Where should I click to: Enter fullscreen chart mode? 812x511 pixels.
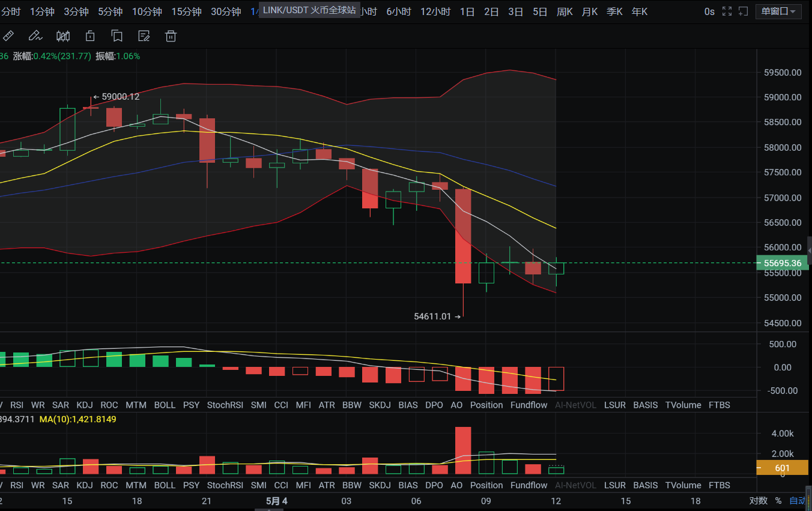coord(727,11)
